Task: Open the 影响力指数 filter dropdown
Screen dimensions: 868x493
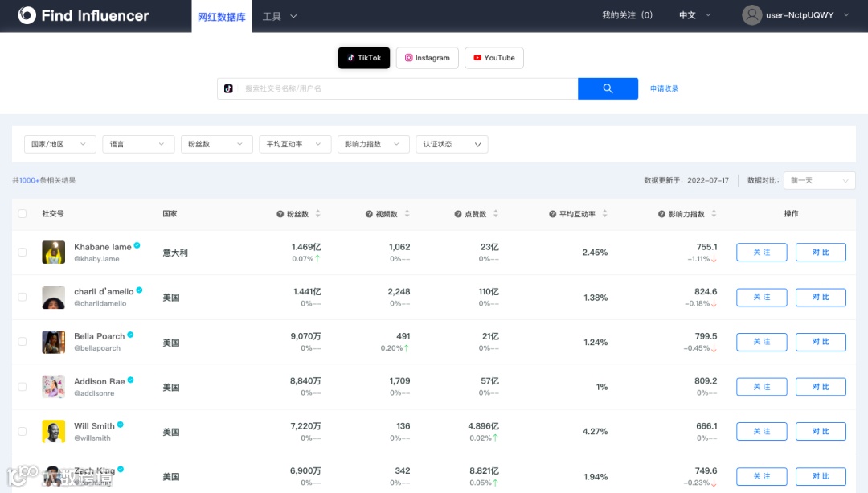Action: tap(373, 144)
